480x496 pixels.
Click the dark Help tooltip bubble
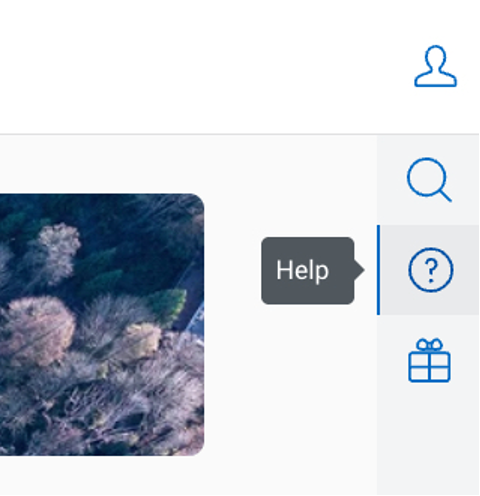click(308, 270)
